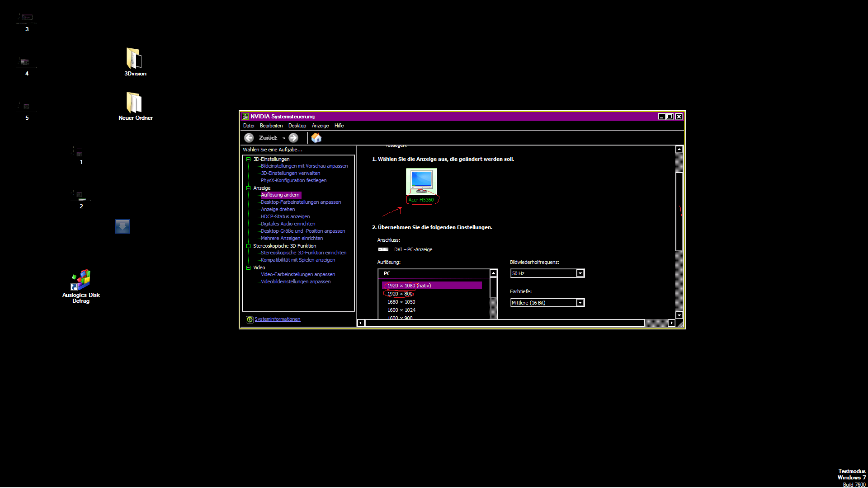This screenshot has width=868, height=488.
Task: Open Digitales Audio einrichten task
Action: [x=288, y=224]
